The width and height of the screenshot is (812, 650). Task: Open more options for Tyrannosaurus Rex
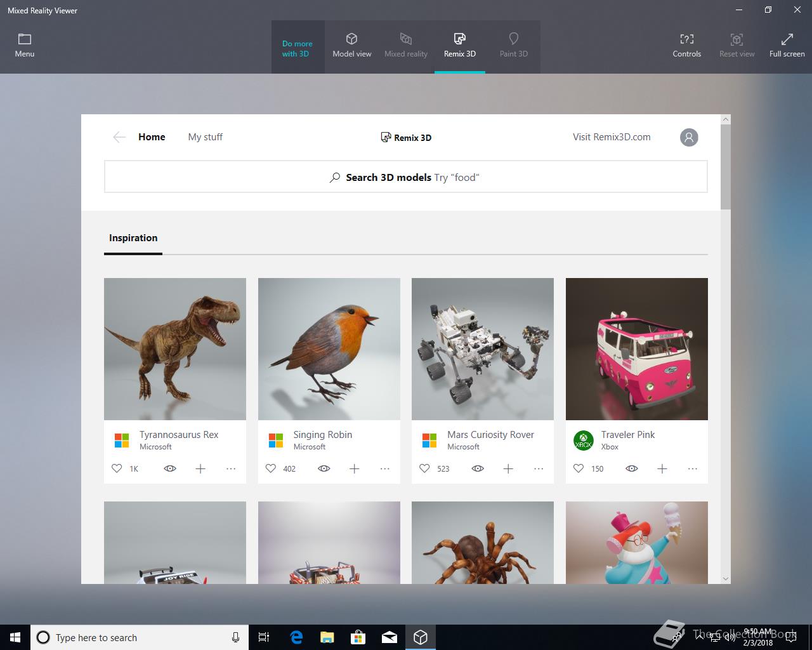(231, 468)
